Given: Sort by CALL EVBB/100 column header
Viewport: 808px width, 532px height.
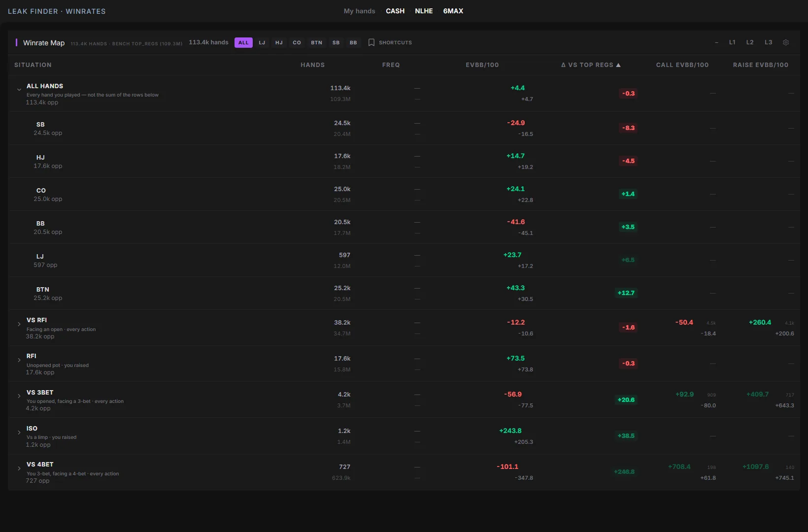Looking at the screenshot, I should pyautogui.click(x=682, y=65).
